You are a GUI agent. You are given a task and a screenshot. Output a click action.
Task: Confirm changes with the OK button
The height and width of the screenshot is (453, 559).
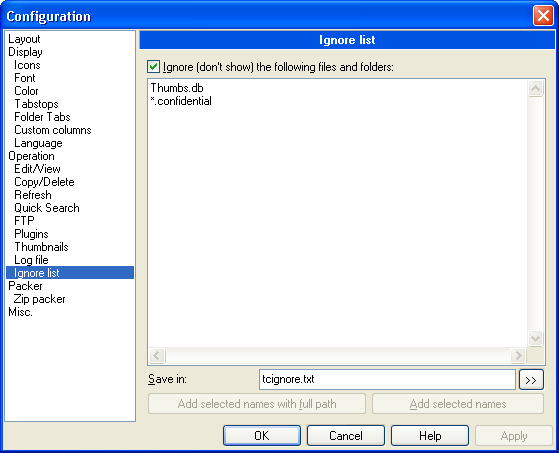[262, 435]
